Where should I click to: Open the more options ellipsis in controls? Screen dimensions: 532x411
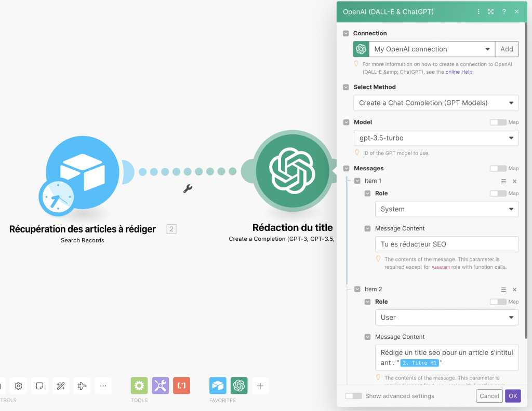click(103, 386)
